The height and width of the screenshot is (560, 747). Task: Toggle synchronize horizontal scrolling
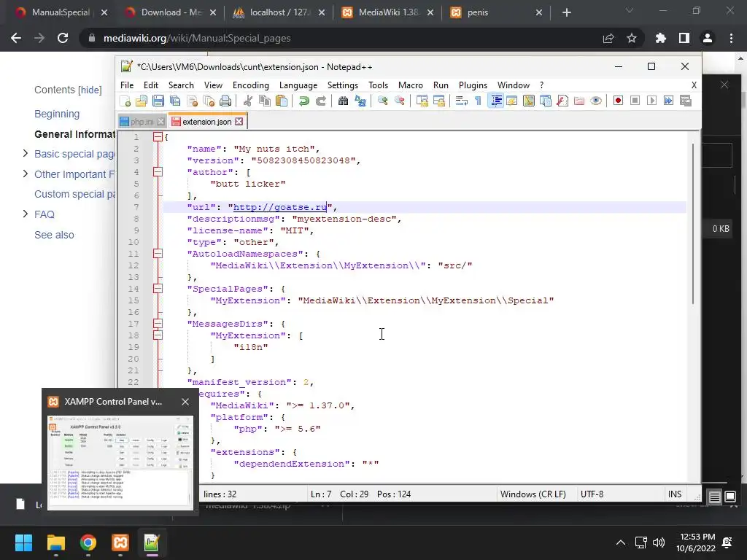coord(438,101)
